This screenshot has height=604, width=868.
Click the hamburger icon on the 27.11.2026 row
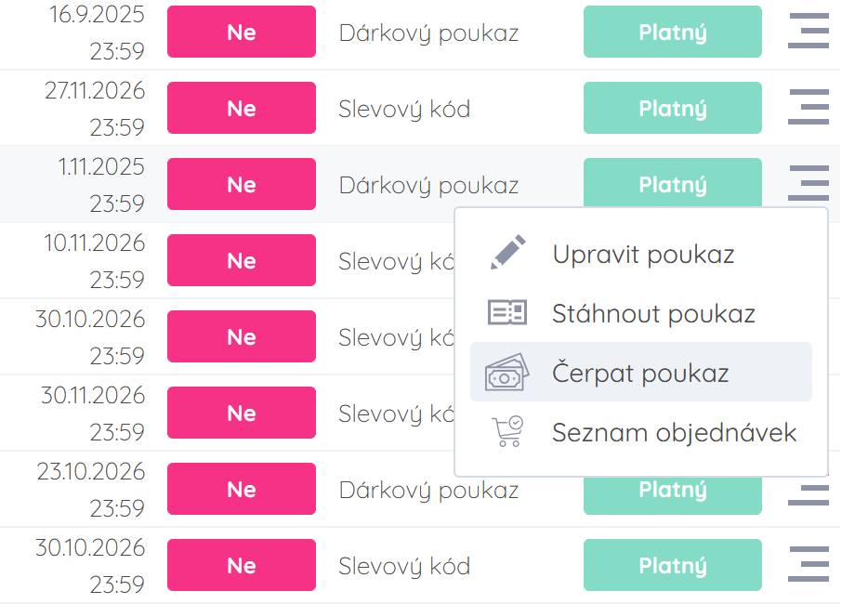[808, 107]
